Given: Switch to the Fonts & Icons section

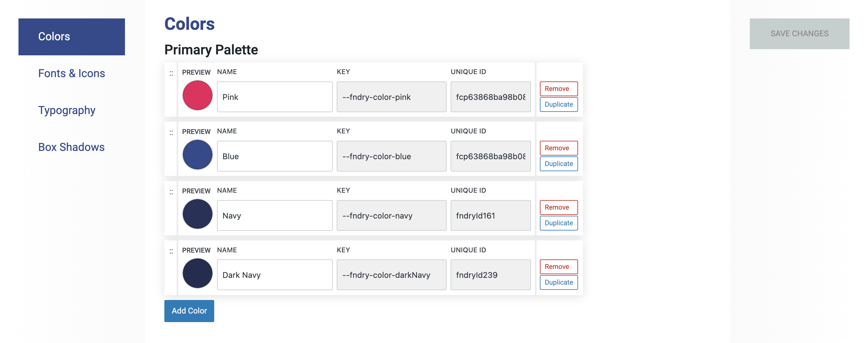Looking at the screenshot, I should [71, 73].
